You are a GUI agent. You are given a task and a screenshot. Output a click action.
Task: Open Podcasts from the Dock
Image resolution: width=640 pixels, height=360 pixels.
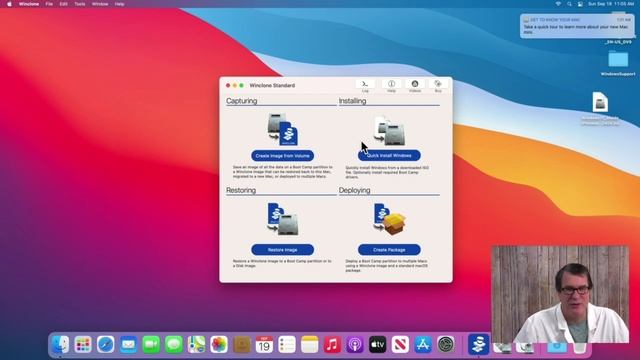coord(355,344)
